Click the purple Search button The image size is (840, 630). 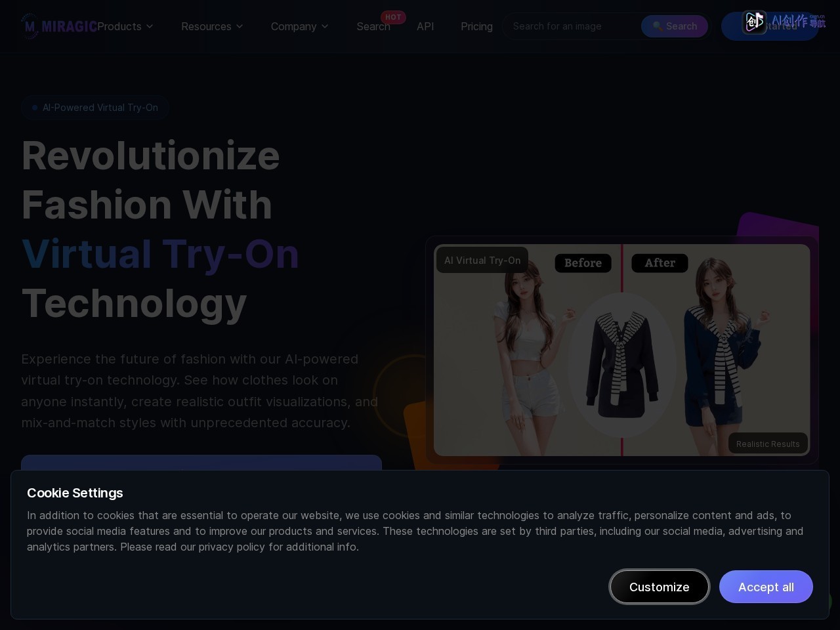(675, 26)
